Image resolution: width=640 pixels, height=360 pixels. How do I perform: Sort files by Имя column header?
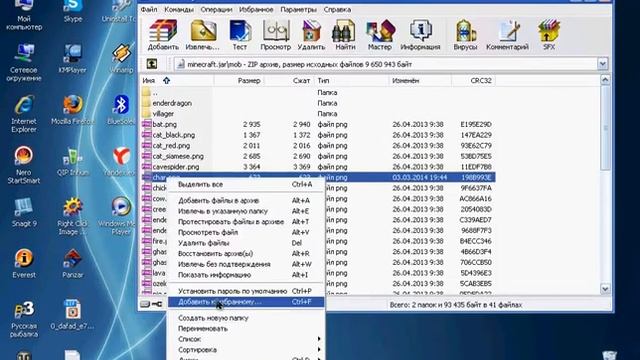click(x=177, y=80)
